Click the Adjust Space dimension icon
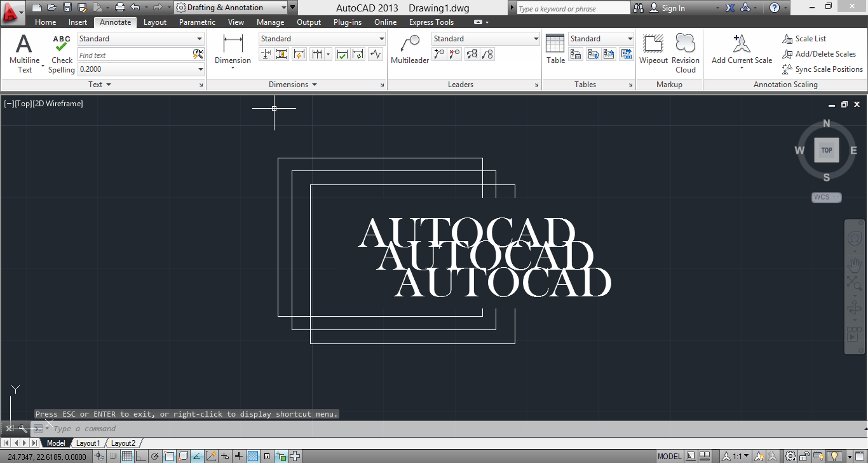This screenshot has height=463, width=868. [x=282, y=54]
